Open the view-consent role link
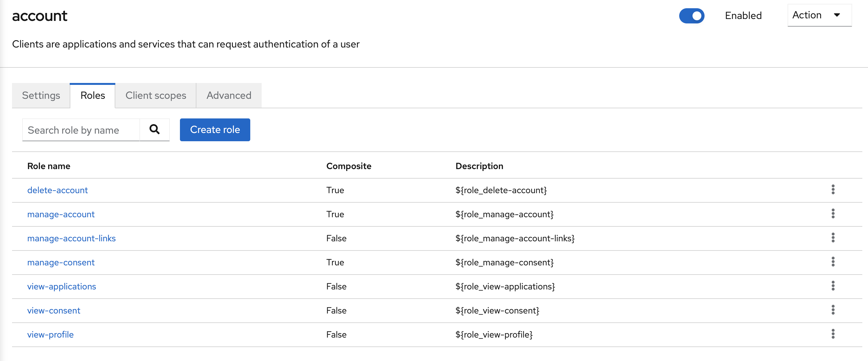Viewport: 868px width, 361px height. (x=54, y=310)
